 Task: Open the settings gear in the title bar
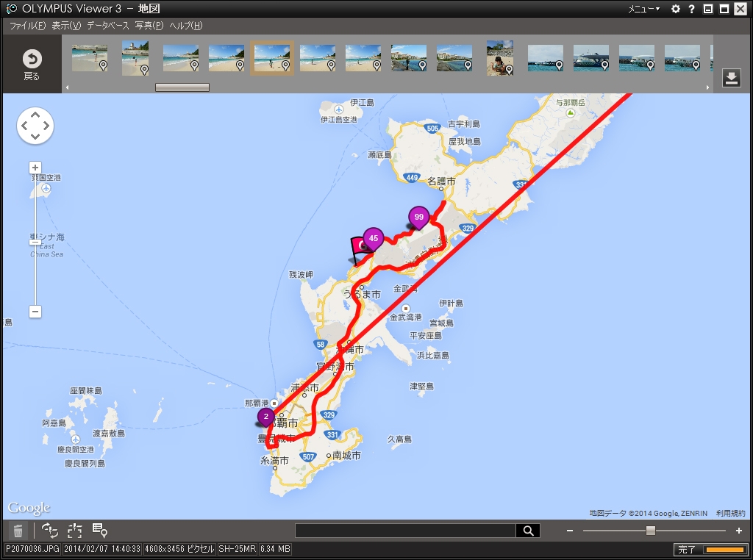point(675,9)
